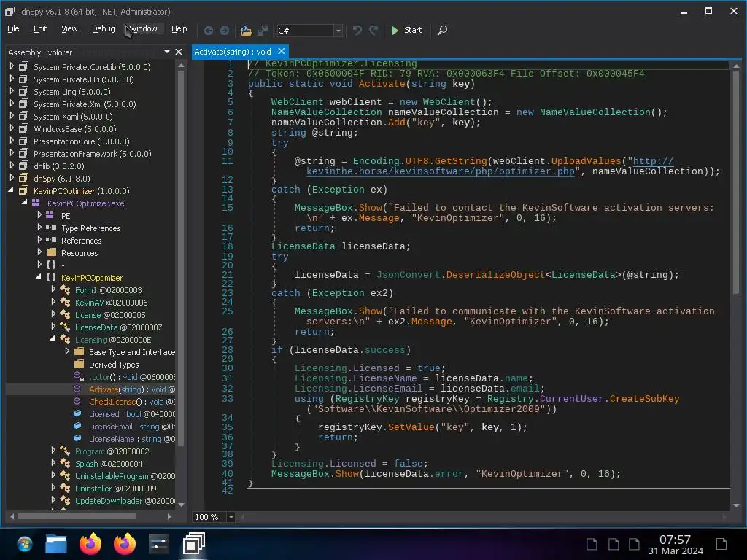Click the KevinAV class icon
Image resolution: width=747 pixels, height=560 pixels.
click(x=65, y=302)
